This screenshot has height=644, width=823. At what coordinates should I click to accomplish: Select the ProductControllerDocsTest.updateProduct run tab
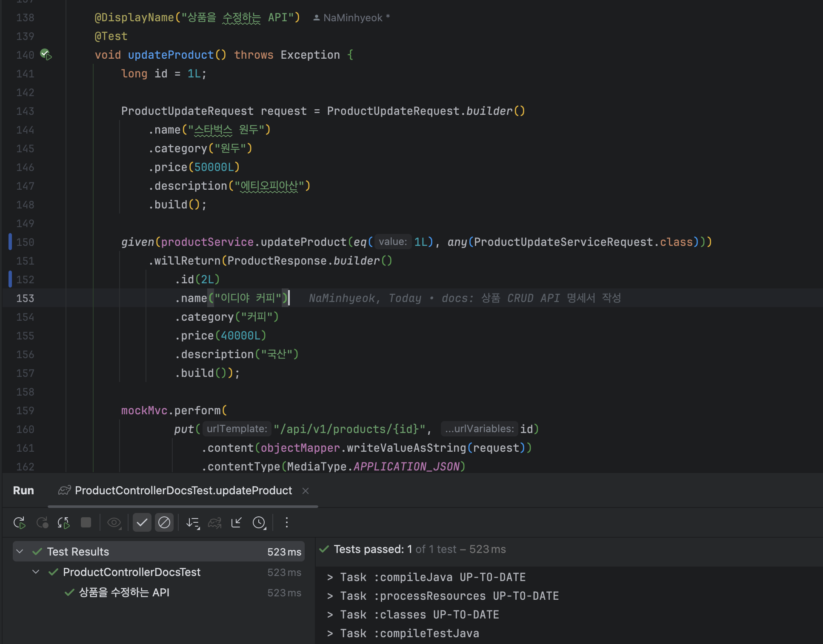[x=183, y=490]
